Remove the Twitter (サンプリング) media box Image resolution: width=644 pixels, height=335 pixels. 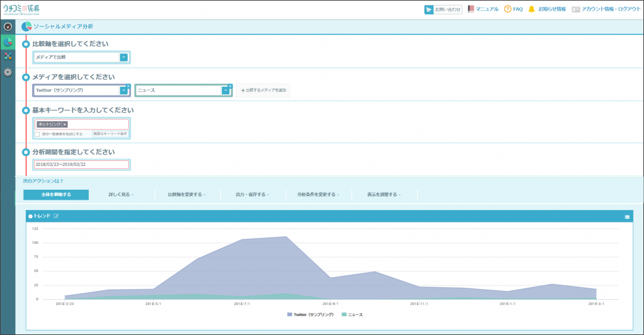click(x=128, y=86)
